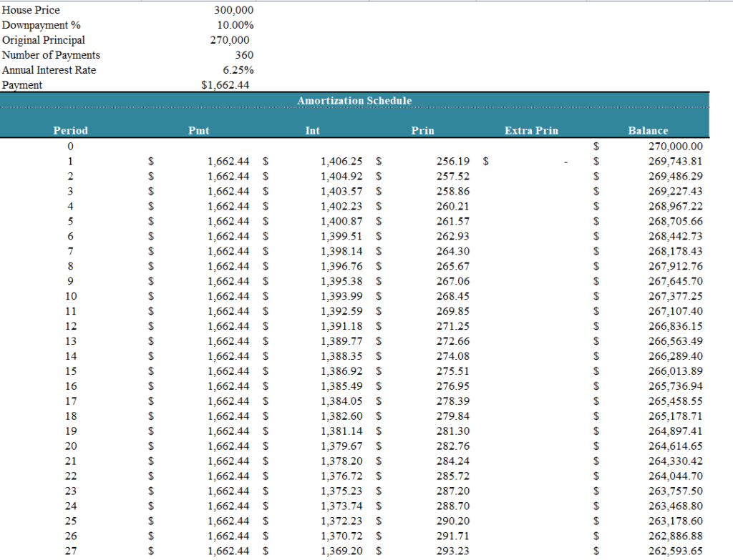This screenshot has width=733, height=560.
Task: Select the House Price label cell
Action: click(31, 10)
